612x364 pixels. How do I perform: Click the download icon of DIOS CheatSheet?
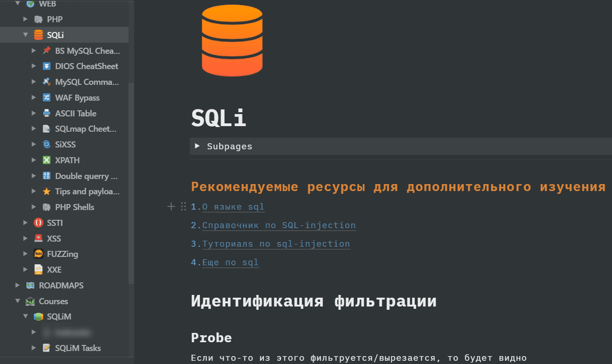[x=46, y=66]
